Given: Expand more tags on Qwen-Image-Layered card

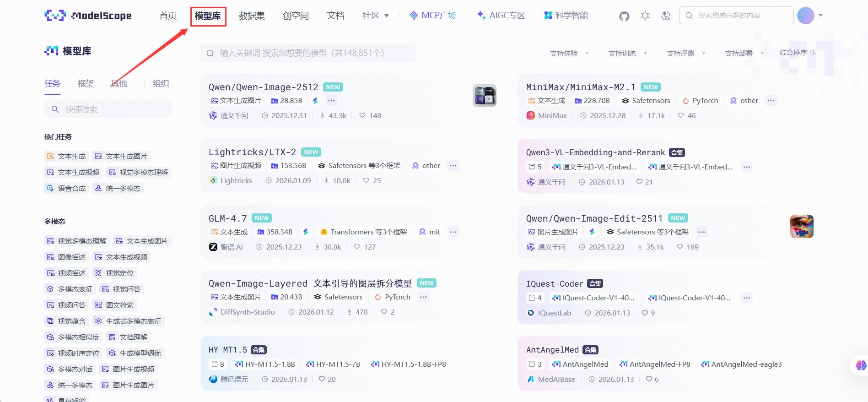Looking at the screenshot, I should point(423,297).
